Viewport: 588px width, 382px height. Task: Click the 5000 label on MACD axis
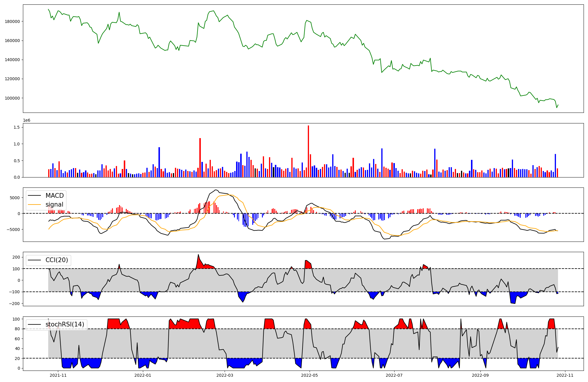pos(15,198)
